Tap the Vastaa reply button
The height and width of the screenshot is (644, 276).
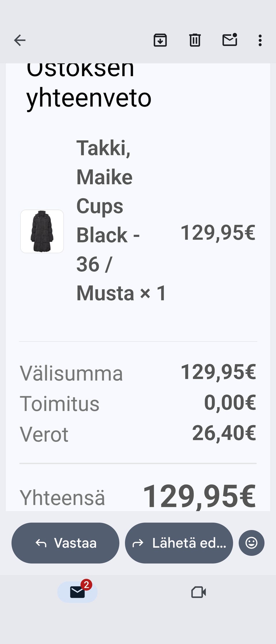coord(65,543)
